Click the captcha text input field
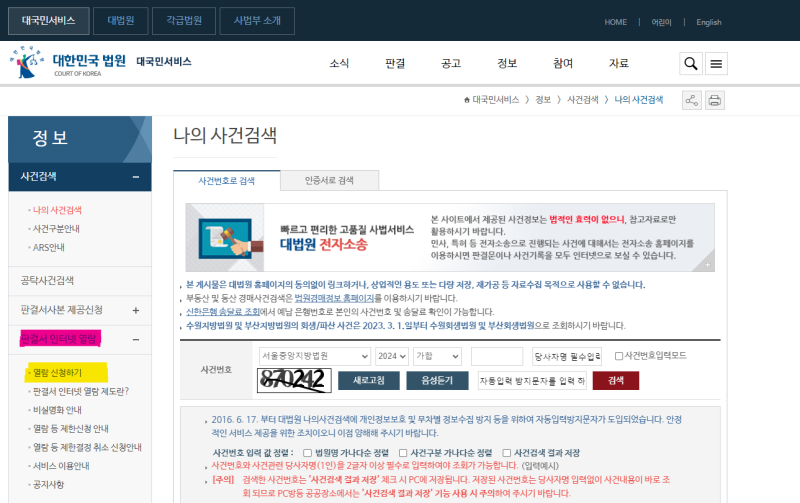 pyautogui.click(x=532, y=381)
